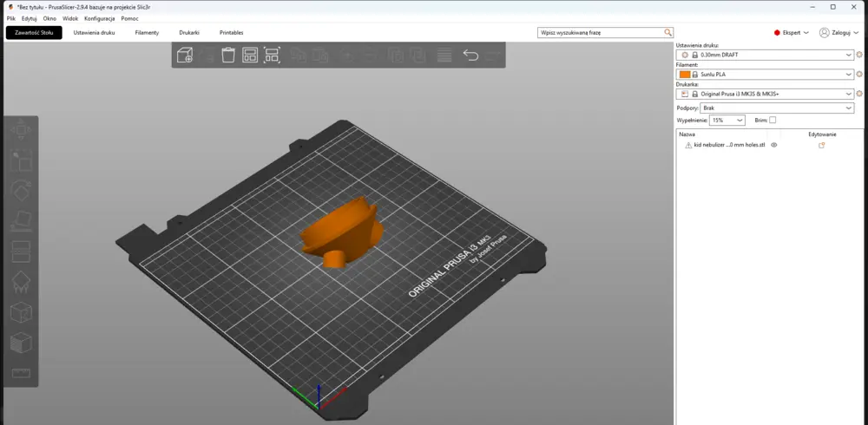Click the greyed-out Copy toolbar icon
This screenshot has width=868, height=425.
coord(299,56)
